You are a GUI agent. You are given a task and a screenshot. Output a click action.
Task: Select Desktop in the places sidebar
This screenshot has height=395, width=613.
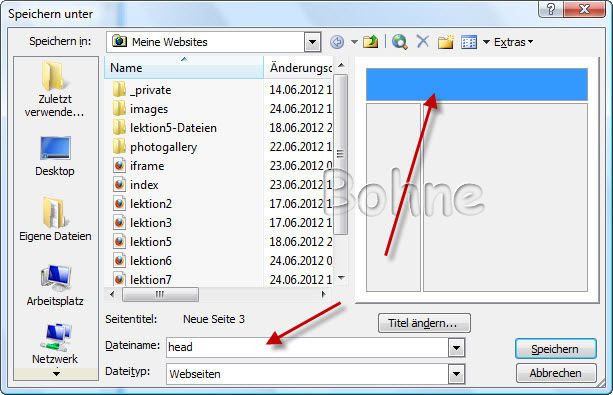coord(55,156)
